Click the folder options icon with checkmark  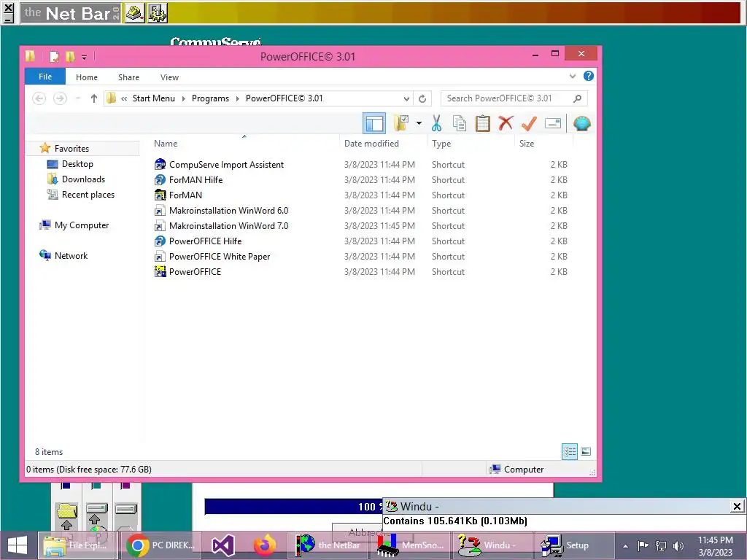point(401,123)
